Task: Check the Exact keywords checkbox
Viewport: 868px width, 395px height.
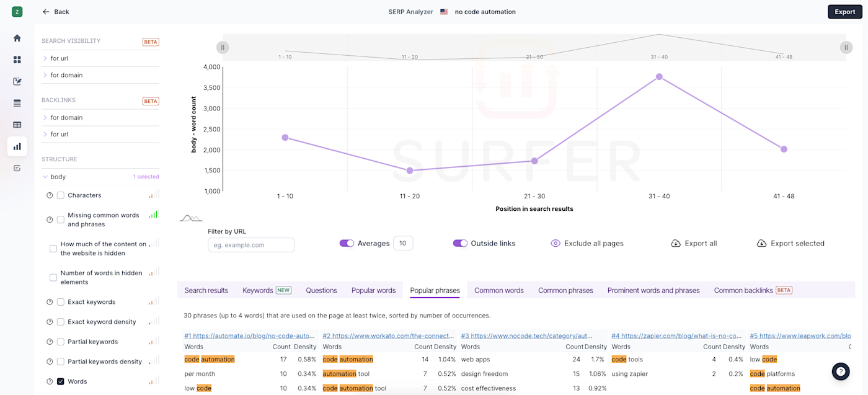Action: point(61,302)
